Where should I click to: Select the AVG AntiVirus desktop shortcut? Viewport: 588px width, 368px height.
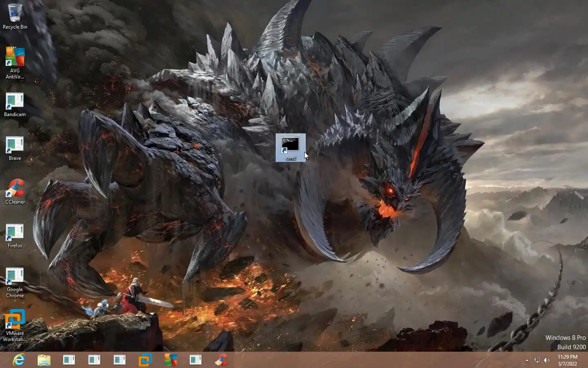point(15,63)
